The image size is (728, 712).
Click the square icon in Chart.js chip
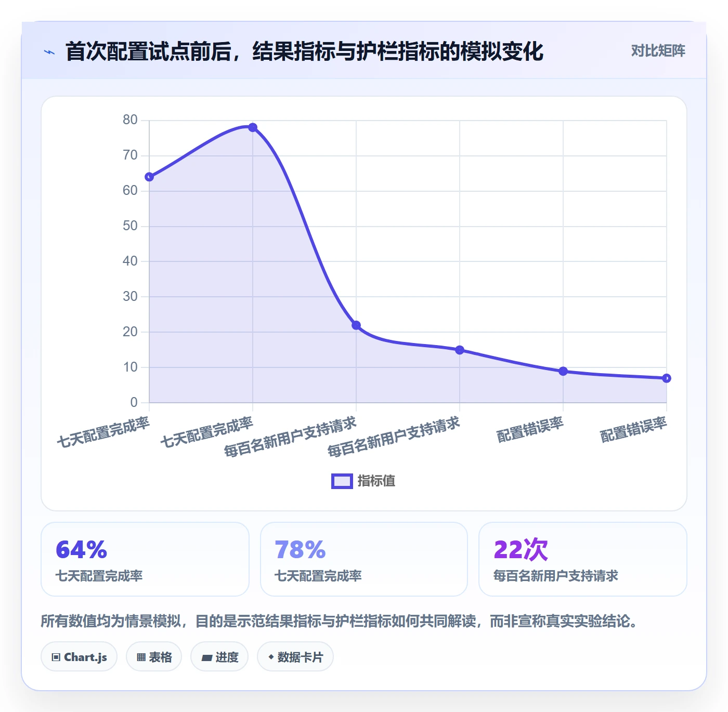pyautogui.click(x=56, y=657)
